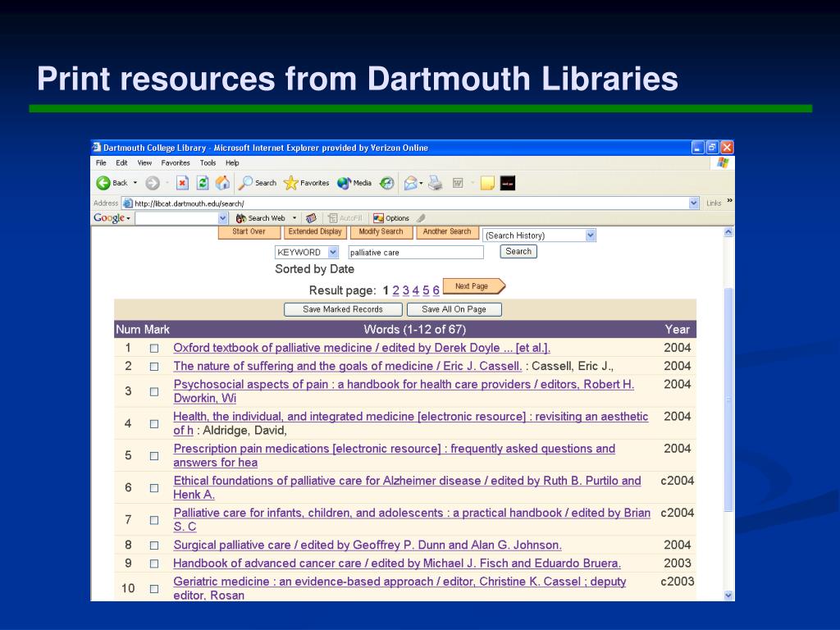The height and width of the screenshot is (630, 840).
Task: Click the Internet Explorer title bar icon
Action: click(97, 148)
